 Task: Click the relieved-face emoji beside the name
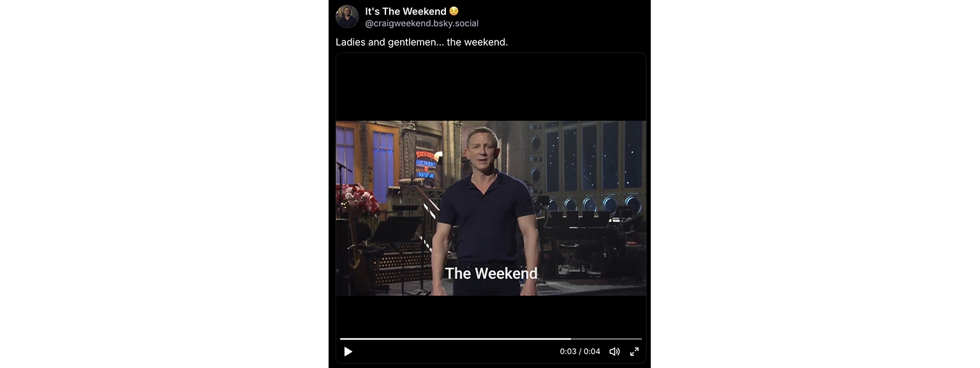[x=454, y=11]
